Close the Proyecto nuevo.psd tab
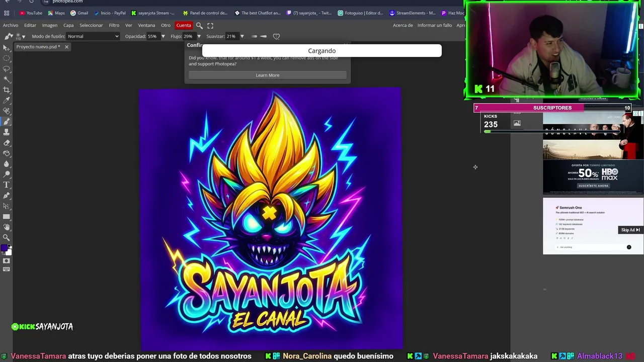644x362 pixels. 66,47
